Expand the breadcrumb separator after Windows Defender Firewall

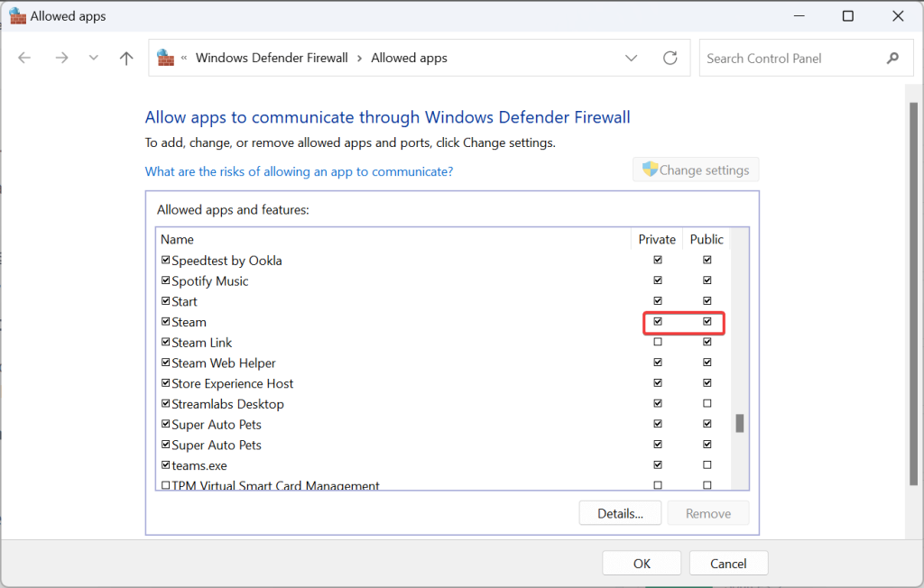point(359,59)
